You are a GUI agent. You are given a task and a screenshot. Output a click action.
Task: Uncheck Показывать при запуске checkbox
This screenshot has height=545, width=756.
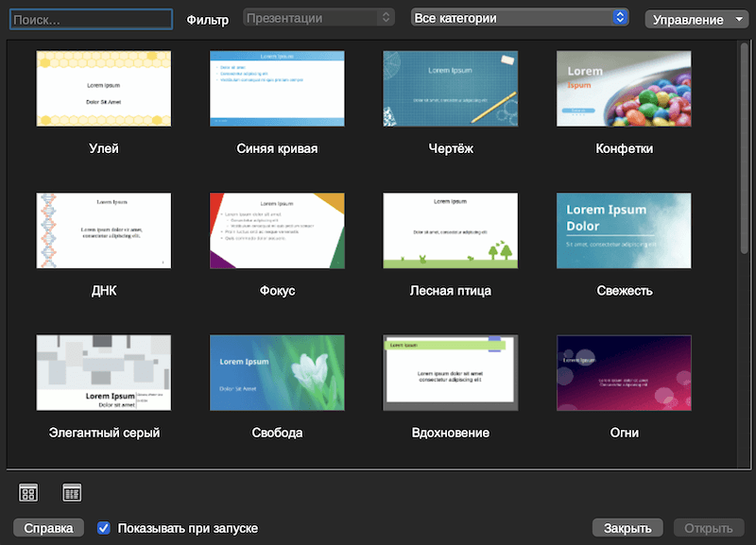105,528
